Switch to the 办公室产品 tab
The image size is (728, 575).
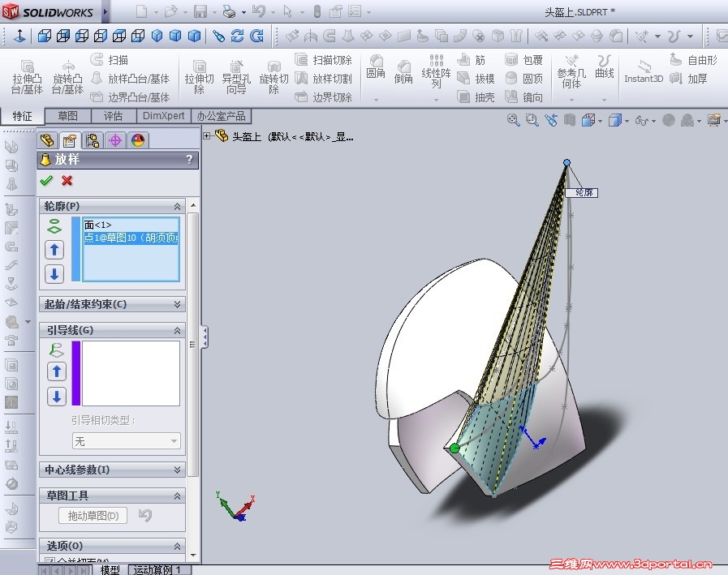[x=221, y=116]
